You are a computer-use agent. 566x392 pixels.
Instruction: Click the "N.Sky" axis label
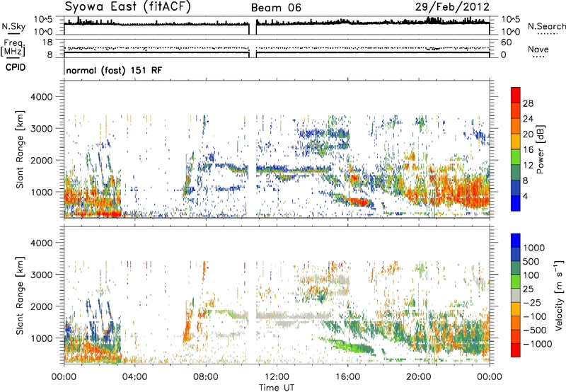tap(13, 26)
